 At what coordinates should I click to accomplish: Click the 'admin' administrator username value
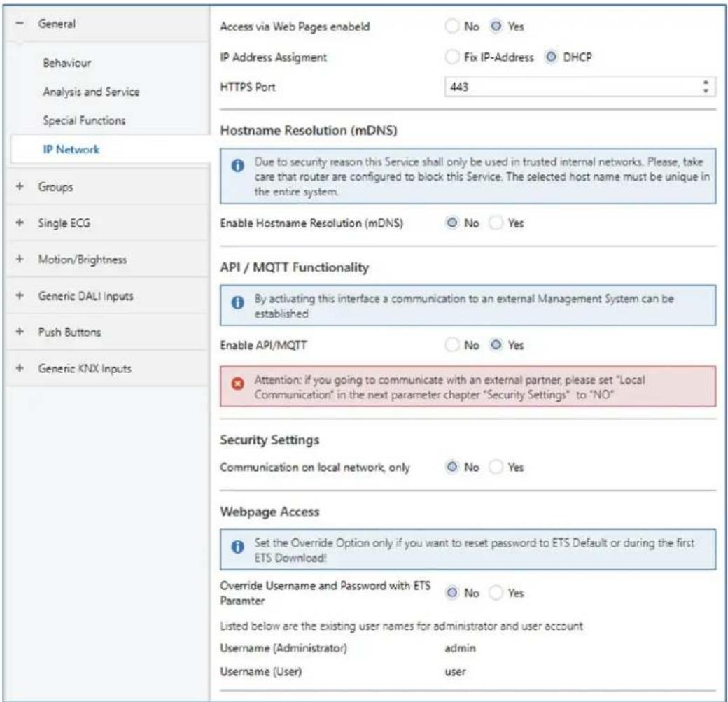pos(460,648)
